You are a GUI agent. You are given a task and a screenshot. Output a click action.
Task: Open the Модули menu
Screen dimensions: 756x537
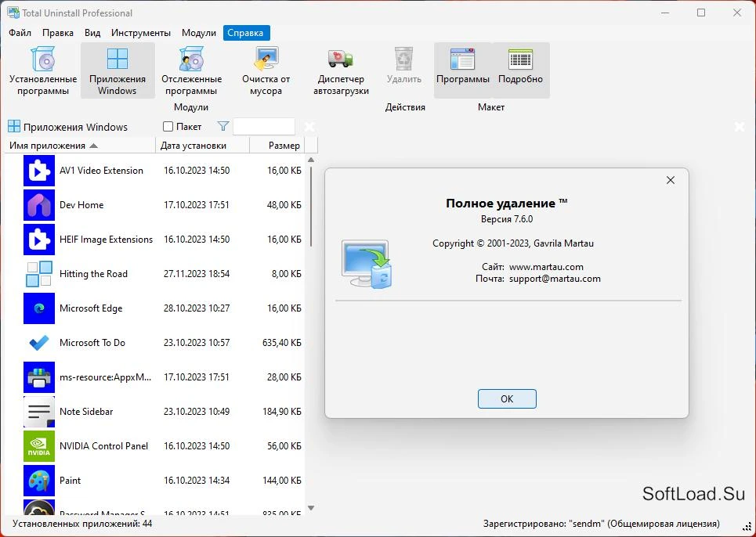[x=199, y=33]
